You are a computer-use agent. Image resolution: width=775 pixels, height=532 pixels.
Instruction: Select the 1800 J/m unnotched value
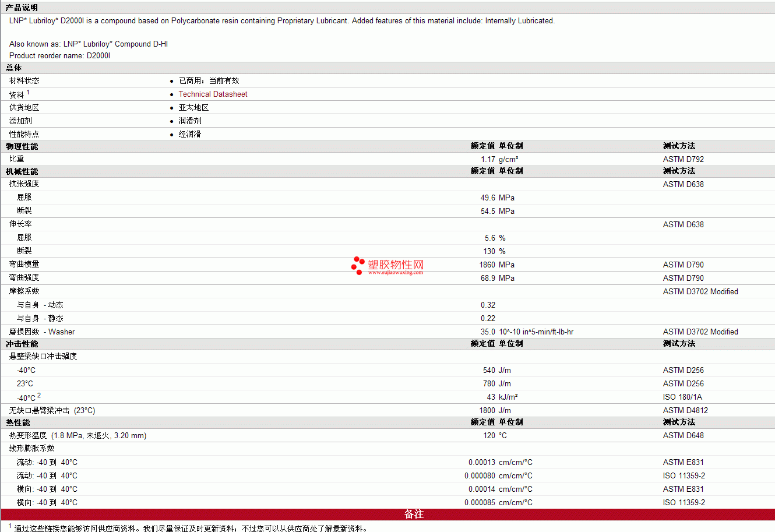[495, 410]
